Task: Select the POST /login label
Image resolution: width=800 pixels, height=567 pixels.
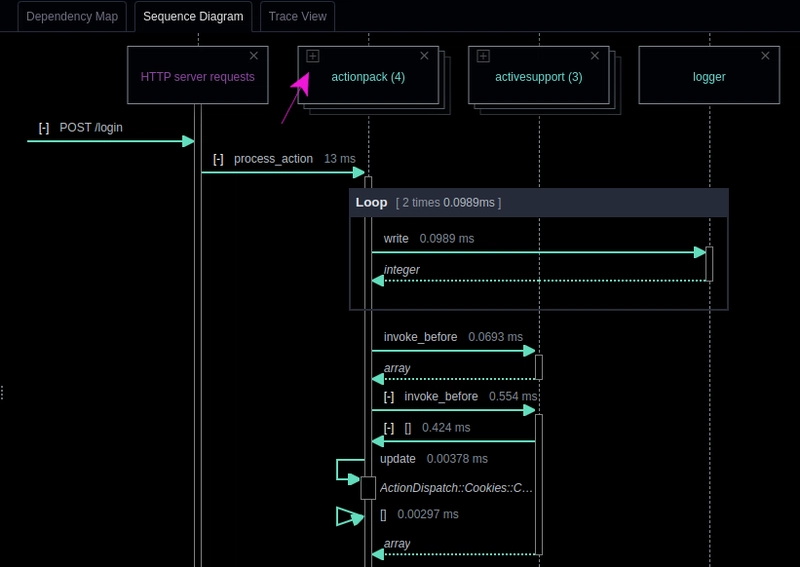Action: click(91, 128)
